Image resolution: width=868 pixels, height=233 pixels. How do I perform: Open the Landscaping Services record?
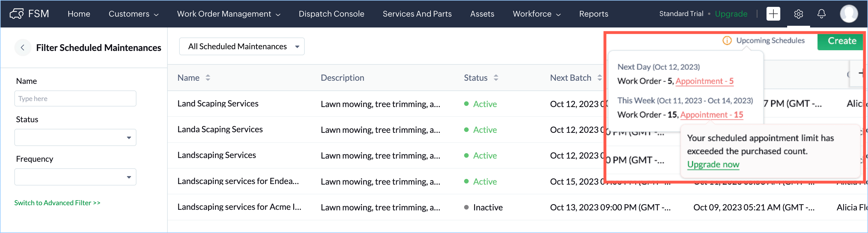(217, 155)
